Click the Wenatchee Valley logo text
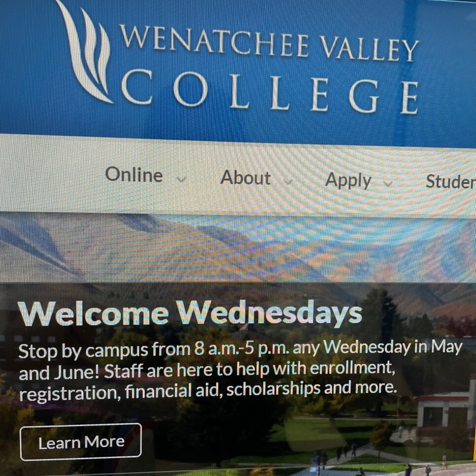This screenshot has height=476, width=476. click(270, 43)
